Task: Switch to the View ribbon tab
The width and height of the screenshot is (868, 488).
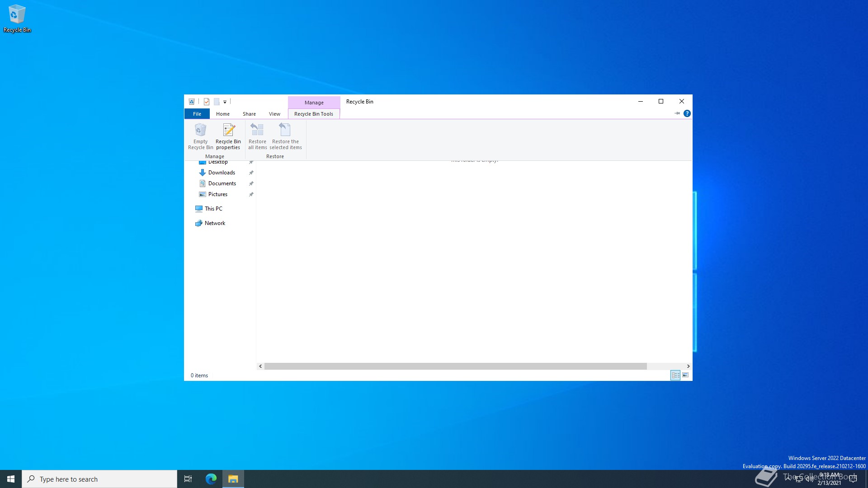Action: tap(274, 114)
